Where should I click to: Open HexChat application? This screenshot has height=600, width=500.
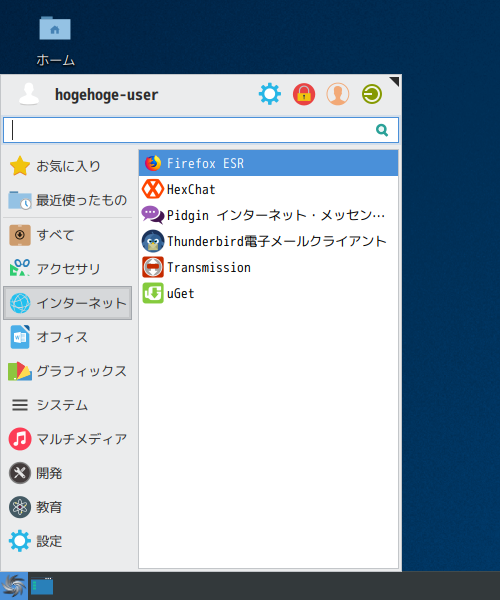[x=268, y=189]
